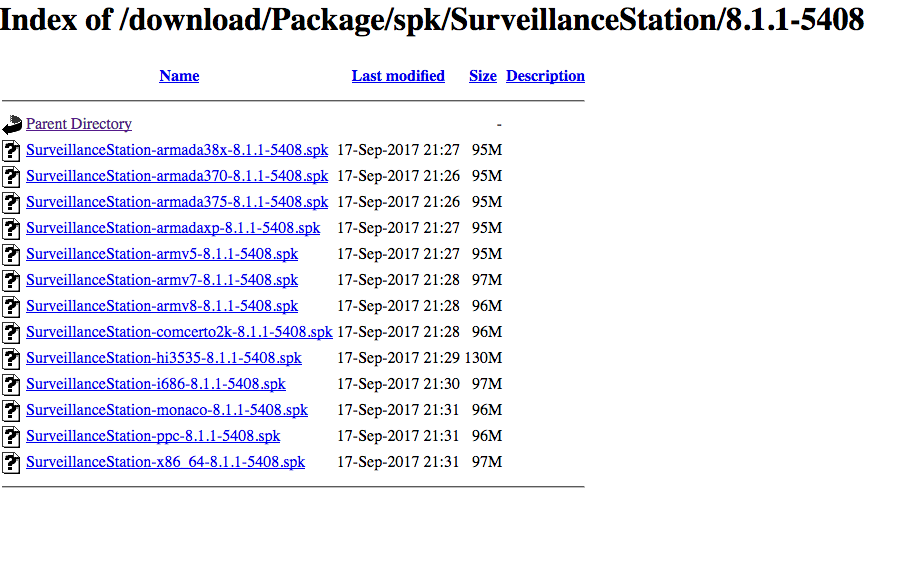Image resolution: width=918 pixels, height=587 pixels.
Task: Download SurveillanceStation-armv8-8.1.1-5408.spk file
Action: [x=162, y=306]
